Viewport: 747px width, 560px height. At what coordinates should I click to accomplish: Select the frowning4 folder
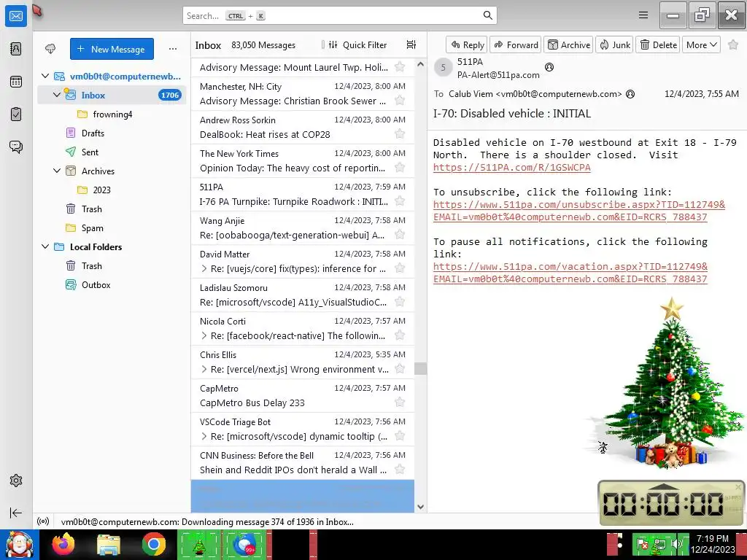(x=112, y=114)
